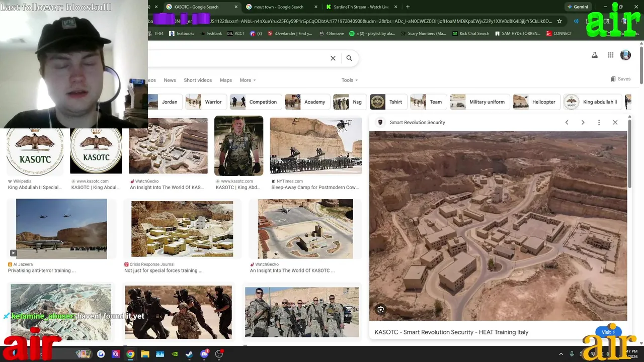Close the KASOTC Google Search tab
Screen dimensions: 644x362
click(235, 7)
